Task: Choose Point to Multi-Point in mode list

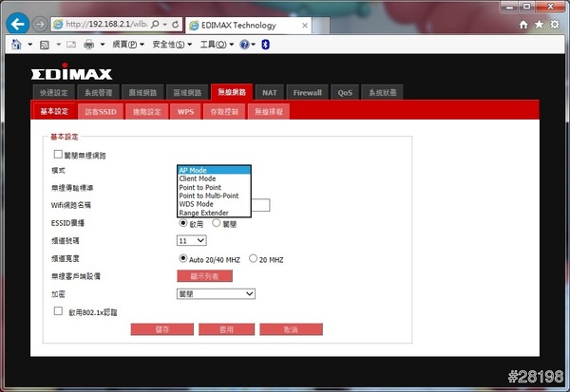Action: [214, 196]
